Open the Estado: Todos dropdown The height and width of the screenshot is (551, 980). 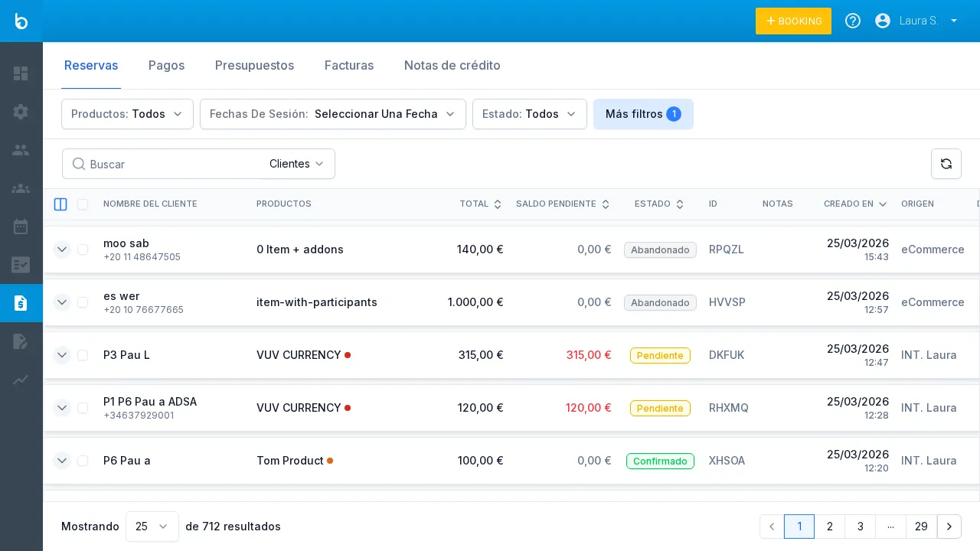530,114
